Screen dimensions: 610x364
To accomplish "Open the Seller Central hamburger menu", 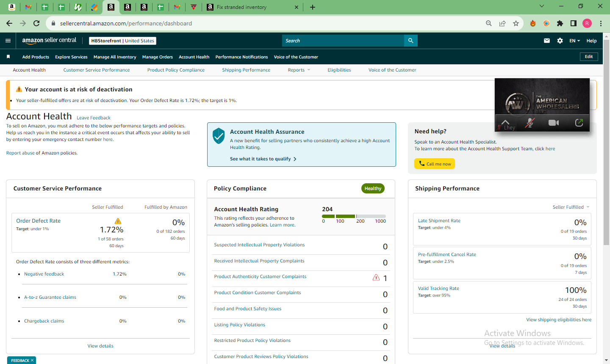I will point(8,41).
